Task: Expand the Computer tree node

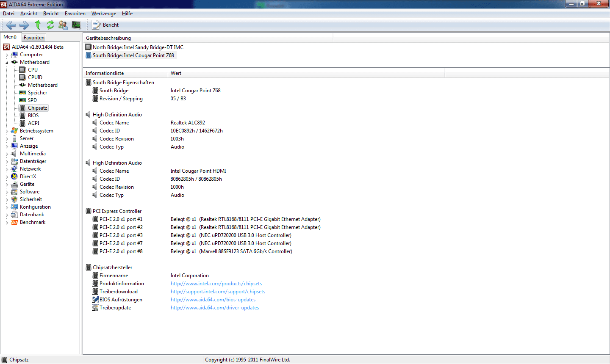Action: (7, 55)
